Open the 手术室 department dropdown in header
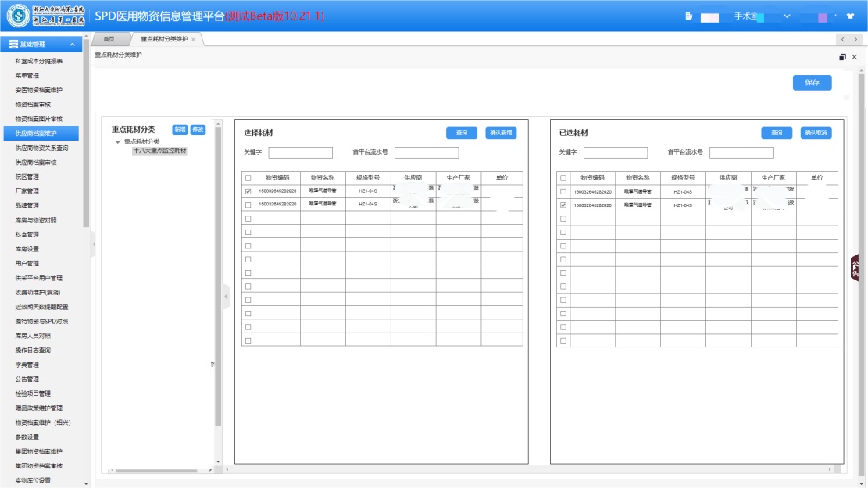The height and width of the screenshot is (488, 868). point(787,16)
